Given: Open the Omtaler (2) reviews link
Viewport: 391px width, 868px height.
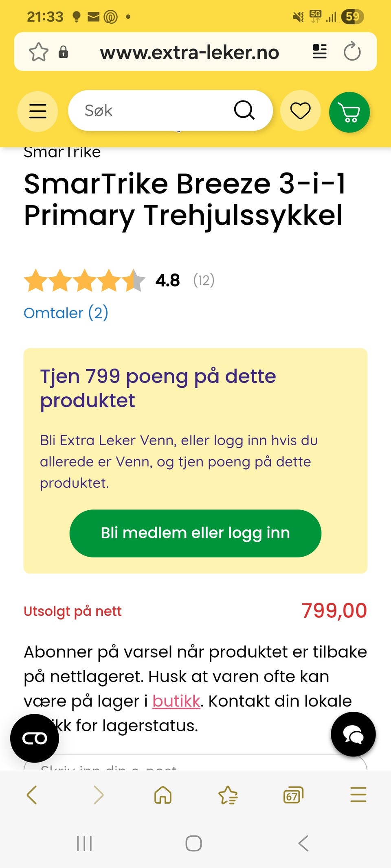Looking at the screenshot, I should tap(66, 313).
